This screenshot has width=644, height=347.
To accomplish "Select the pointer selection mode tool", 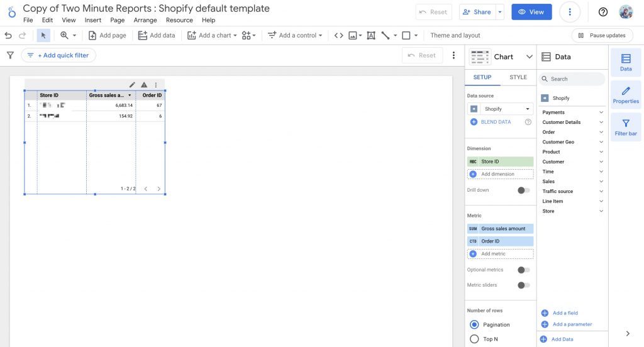I will click(x=43, y=36).
